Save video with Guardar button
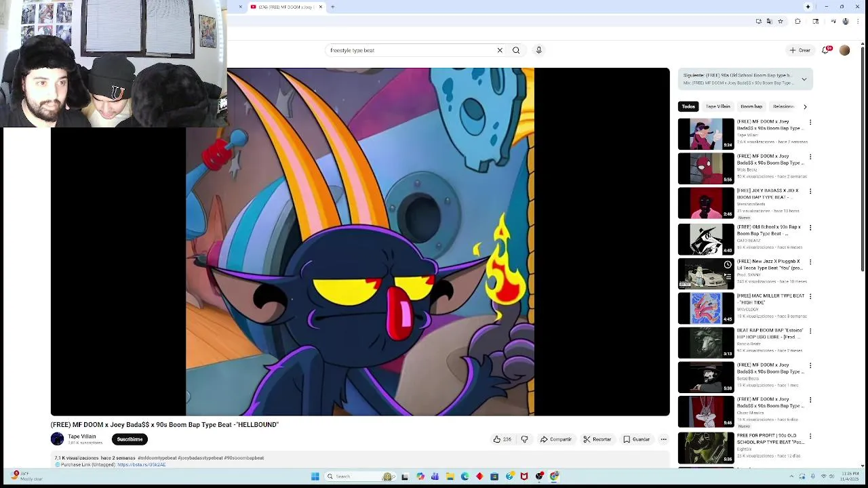The height and width of the screenshot is (488, 868). click(637, 439)
